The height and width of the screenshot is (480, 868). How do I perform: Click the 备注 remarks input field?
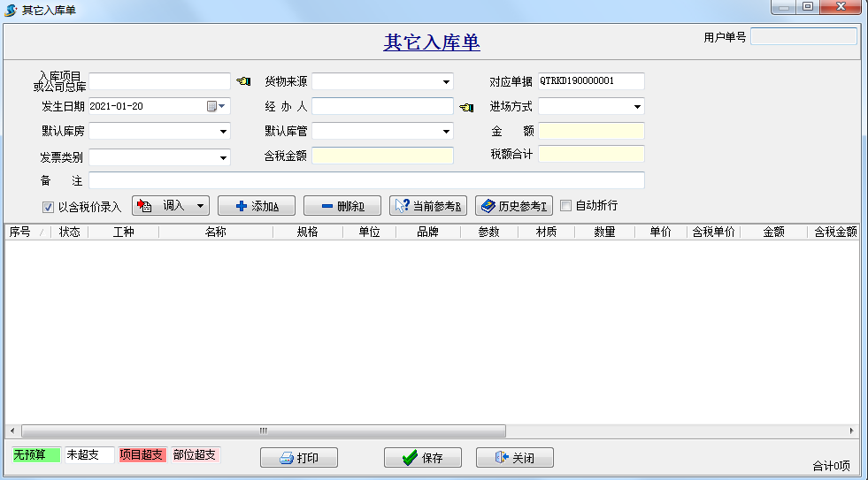pos(366,180)
